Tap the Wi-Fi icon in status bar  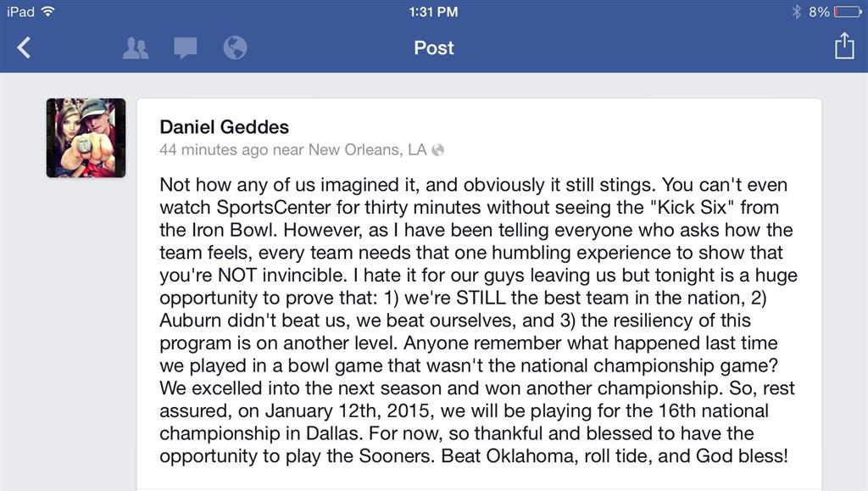48,12
